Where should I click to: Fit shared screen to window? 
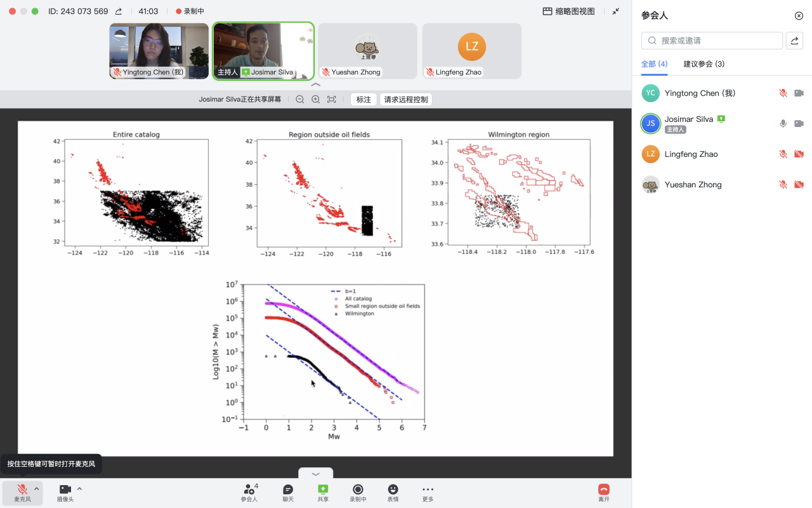[x=332, y=100]
